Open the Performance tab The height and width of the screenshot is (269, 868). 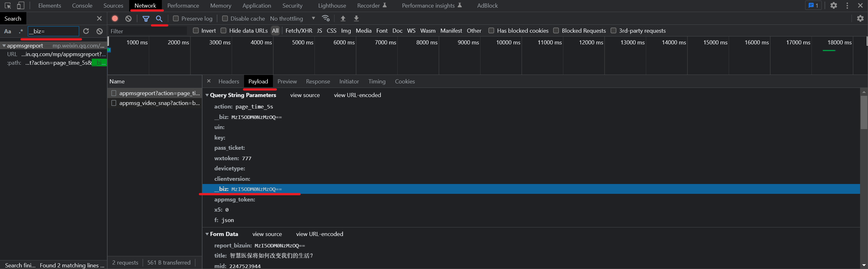pyautogui.click(x=183, y=6)
